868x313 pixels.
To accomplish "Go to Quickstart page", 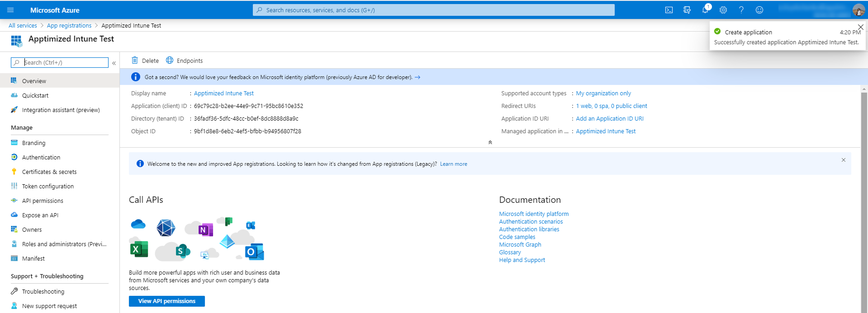I will click(x=60, y=95).
